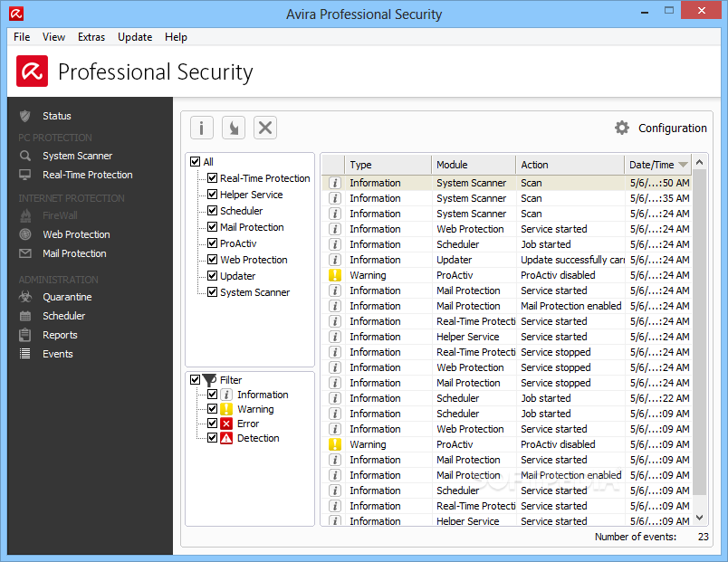This screenshot has height=562, width=728.
Task: Open the Update menu
Action: click(135, 37)
